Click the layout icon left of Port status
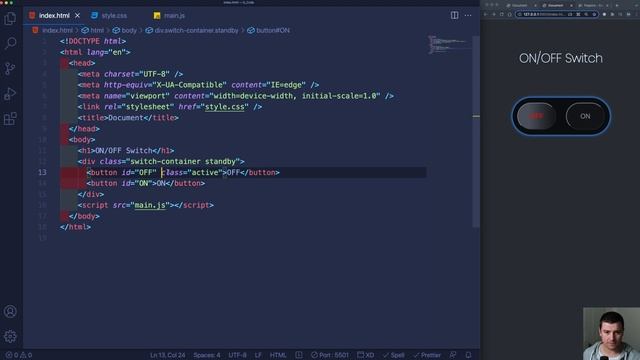The image size is (640, 360). [299, 355]
